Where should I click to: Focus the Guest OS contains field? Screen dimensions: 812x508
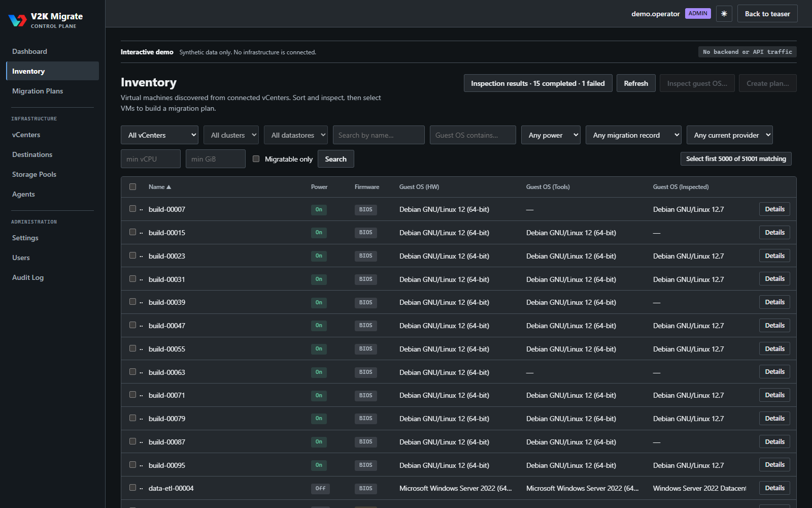click(473, 135)
